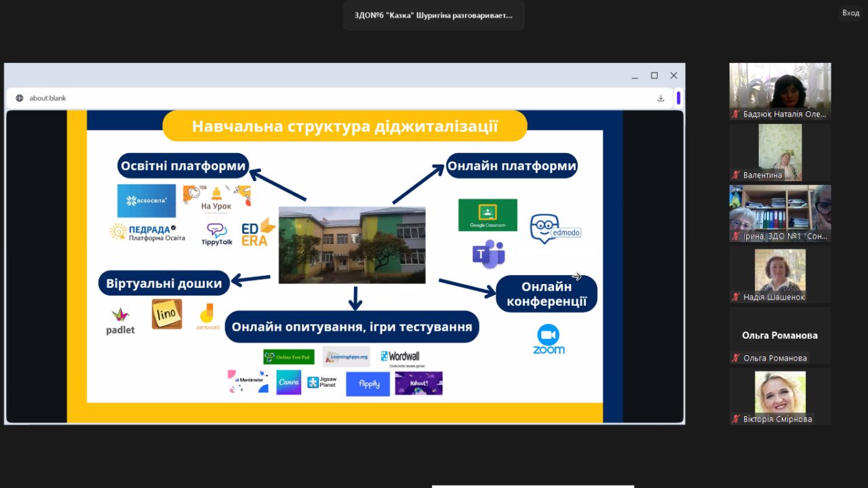The image size is (868, 488).
Task: Click the Google Classroom logo
Action: pos(488,215)
